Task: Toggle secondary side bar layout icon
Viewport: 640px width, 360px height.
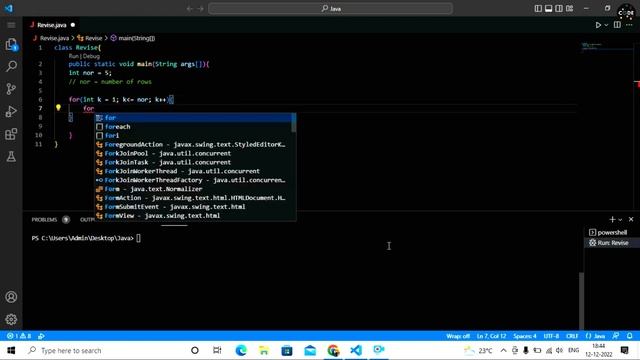Action: 559,8
